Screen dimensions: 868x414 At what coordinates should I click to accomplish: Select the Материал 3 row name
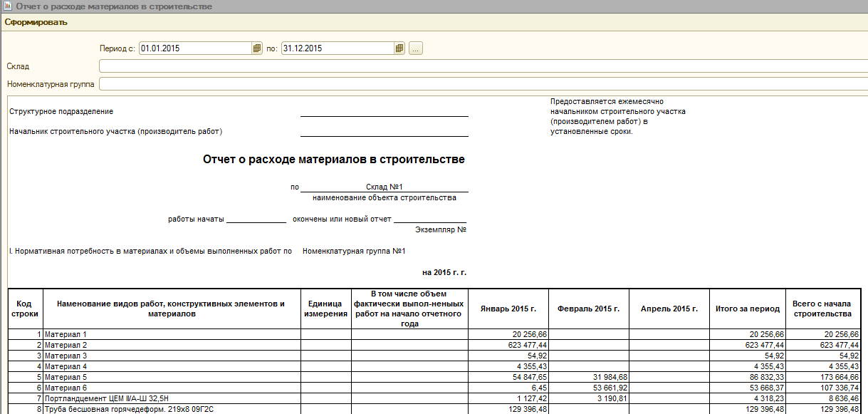pos(66,356)
